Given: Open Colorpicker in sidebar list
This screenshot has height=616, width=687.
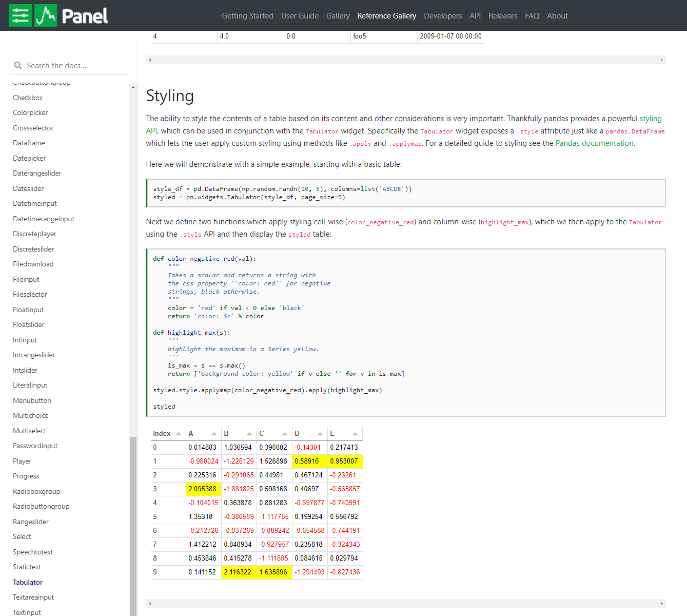Looking at the screenshot, I should pos(30,112).
